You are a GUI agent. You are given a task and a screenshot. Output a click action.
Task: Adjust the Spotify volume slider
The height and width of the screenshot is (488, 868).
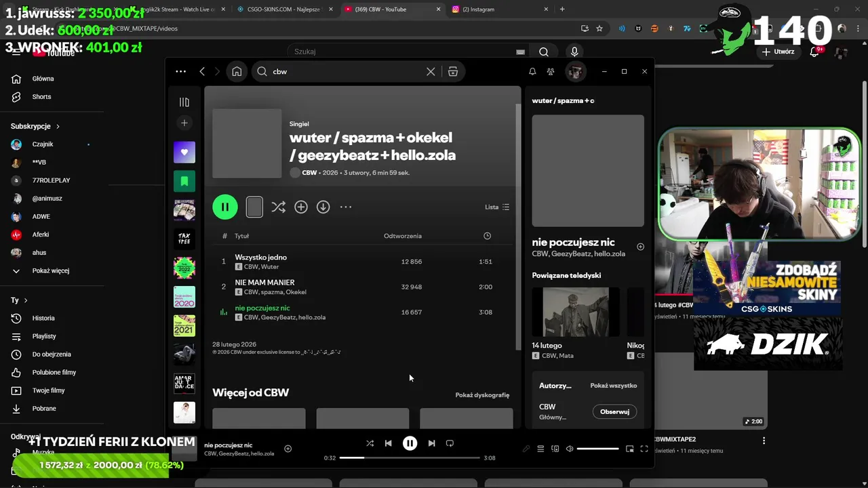coord(597,449)
